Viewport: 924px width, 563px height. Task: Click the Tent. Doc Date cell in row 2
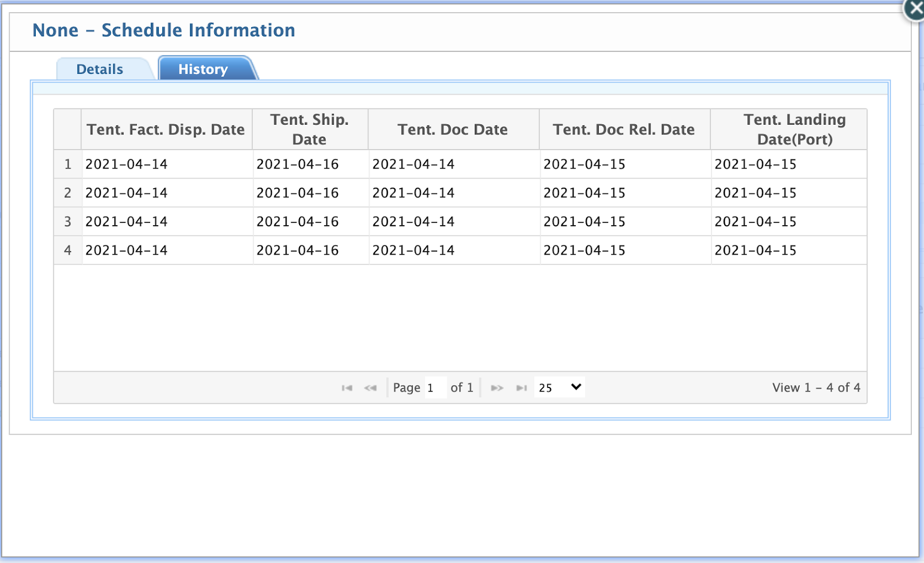(x=413, y=193)
